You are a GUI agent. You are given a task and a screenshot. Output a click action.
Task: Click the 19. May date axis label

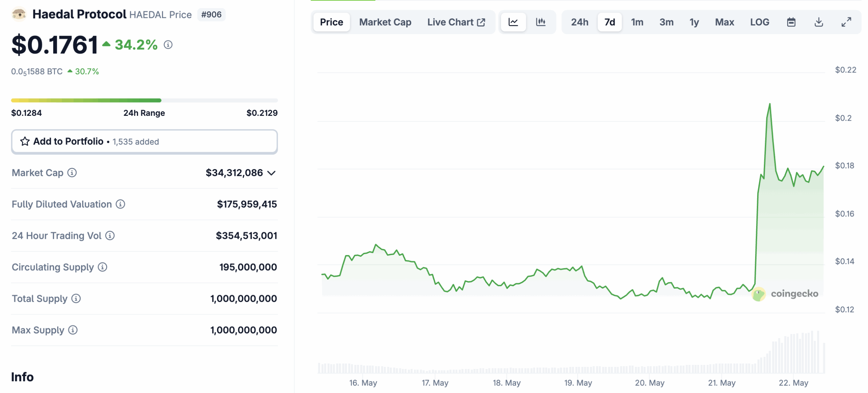(578, 383)
